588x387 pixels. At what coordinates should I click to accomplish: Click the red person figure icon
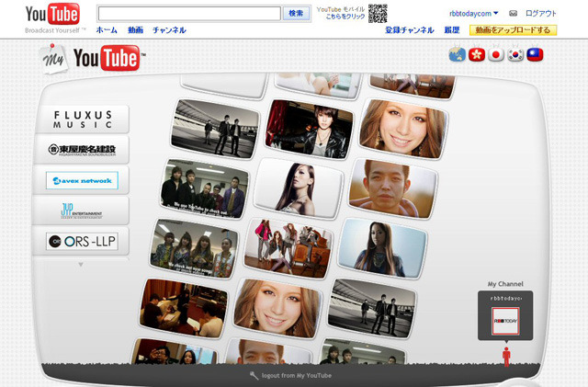pyautogui.click(x=506, y=357)
